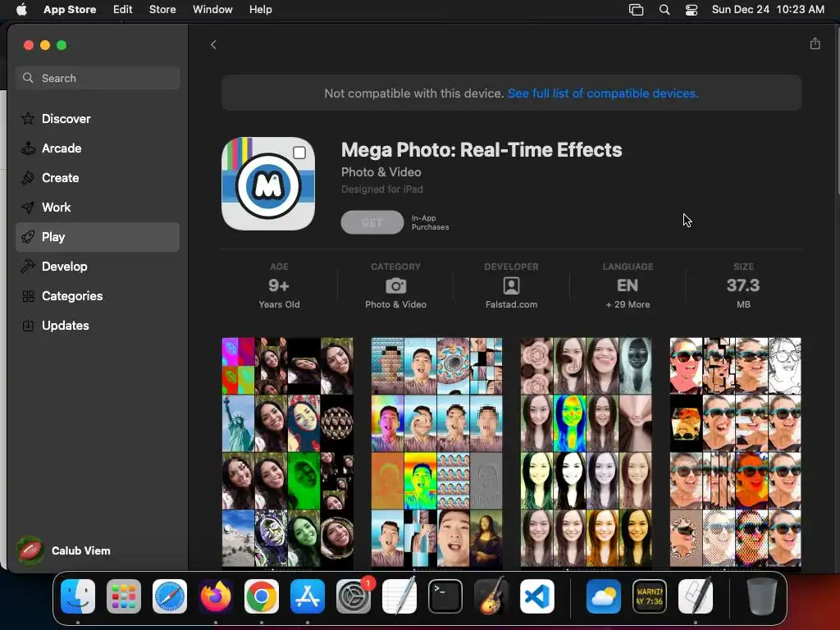Click the developer person icon
840x630 pixels.
(512, 285)
